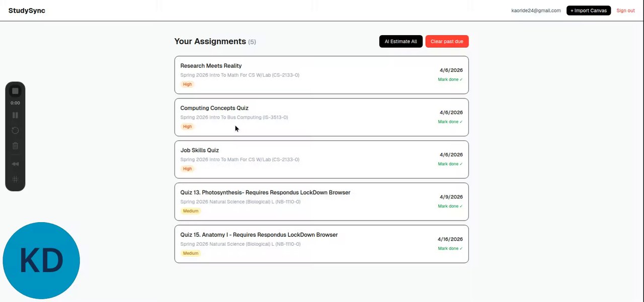Click the Medium tag on Quiz 15 Anatomy
Viewport: 644px width, 302px height.
click(x=191, y=253)
